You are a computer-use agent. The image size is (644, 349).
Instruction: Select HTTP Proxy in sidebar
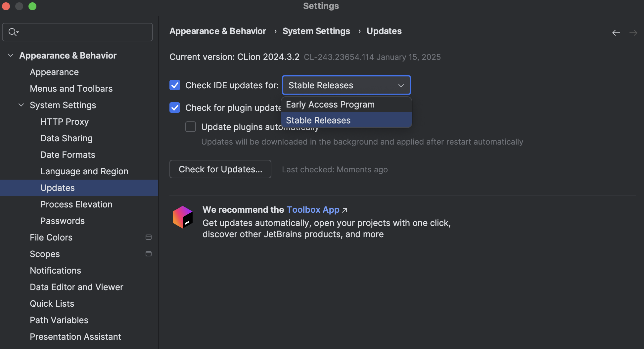click(x=64, y=121)
